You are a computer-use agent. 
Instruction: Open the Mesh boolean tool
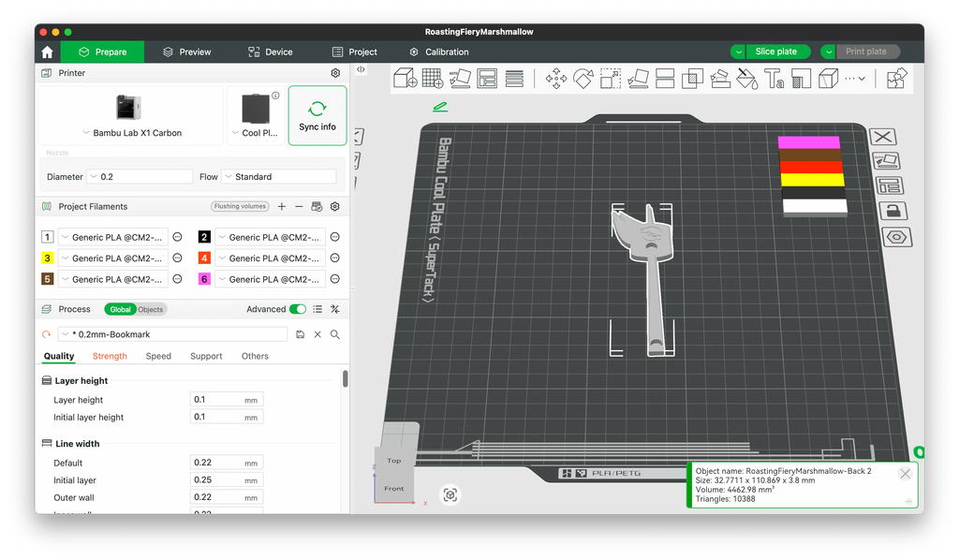point(692,79)
